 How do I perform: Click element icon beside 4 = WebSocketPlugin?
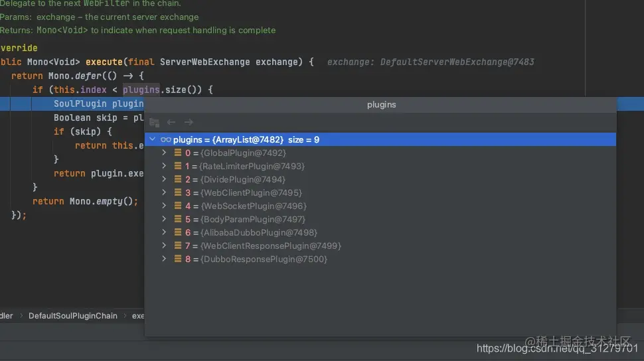178,206
